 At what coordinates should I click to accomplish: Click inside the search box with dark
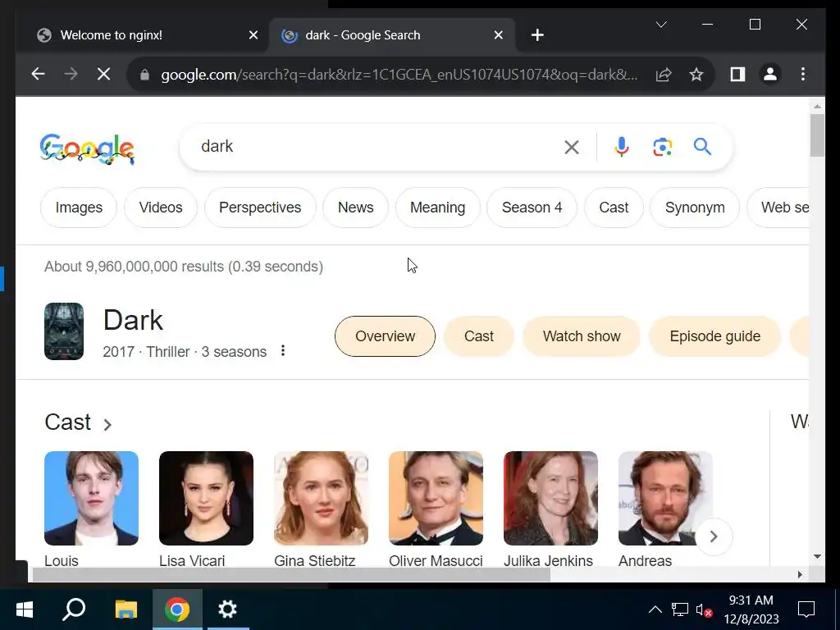click(375, 147)
